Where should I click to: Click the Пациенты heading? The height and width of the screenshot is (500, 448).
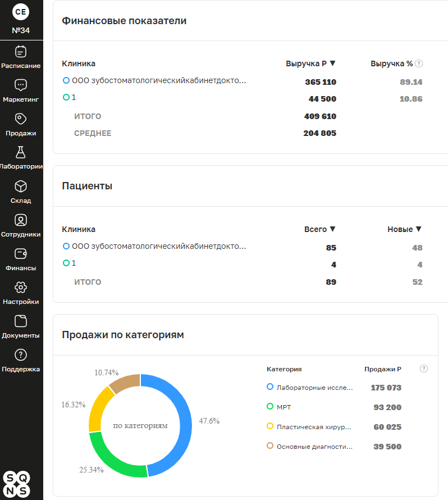pos(87,185)
